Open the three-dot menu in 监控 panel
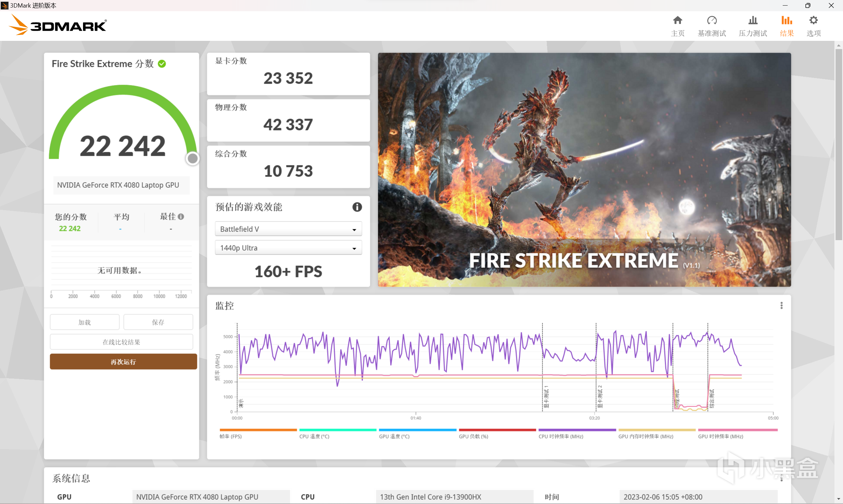This screenshot has width=843, height=504. [x=781, y=306]
